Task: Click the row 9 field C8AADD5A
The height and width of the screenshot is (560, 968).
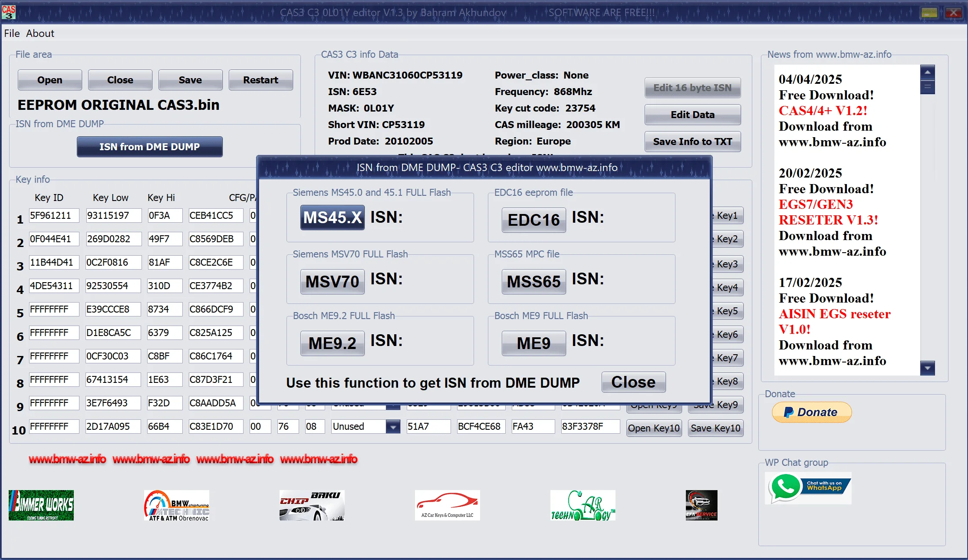Action: [216, 403]
